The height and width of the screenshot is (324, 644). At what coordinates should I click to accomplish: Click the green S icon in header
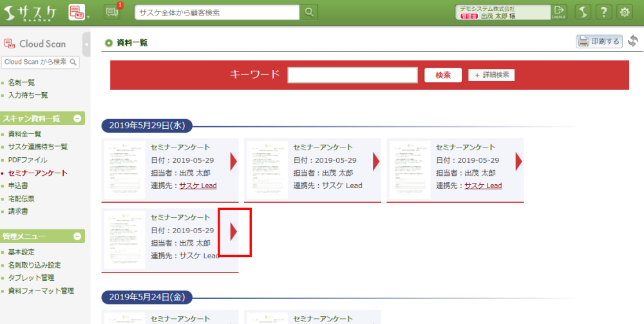coord(582,12)
